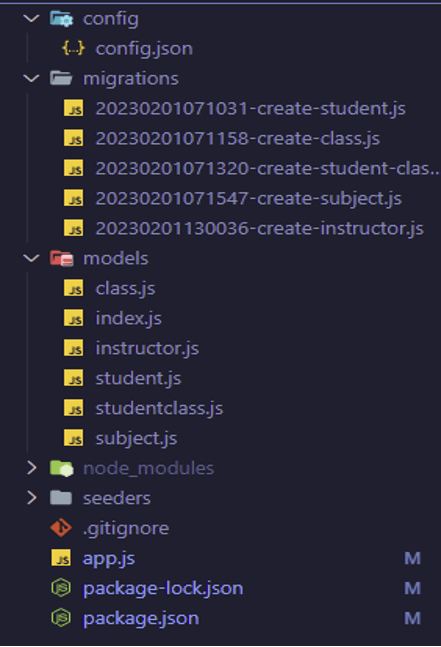This screenshot has height=647, width=441.
Task: Select the models folder name
Action: click(x=116, y=259)
